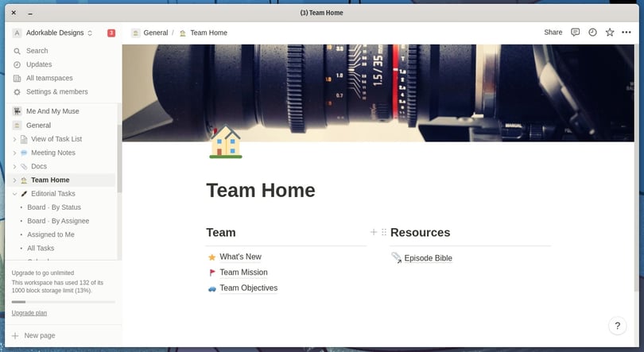The height and width of the screenshot is (352, 644).
Task: Click the Search magnifier icon
Action: coord(17,51)
